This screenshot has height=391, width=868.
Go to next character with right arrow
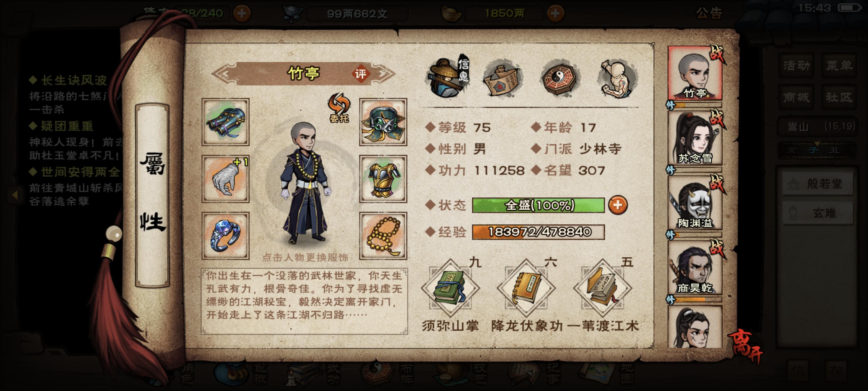pyautogui.click(x=384, y=74)
